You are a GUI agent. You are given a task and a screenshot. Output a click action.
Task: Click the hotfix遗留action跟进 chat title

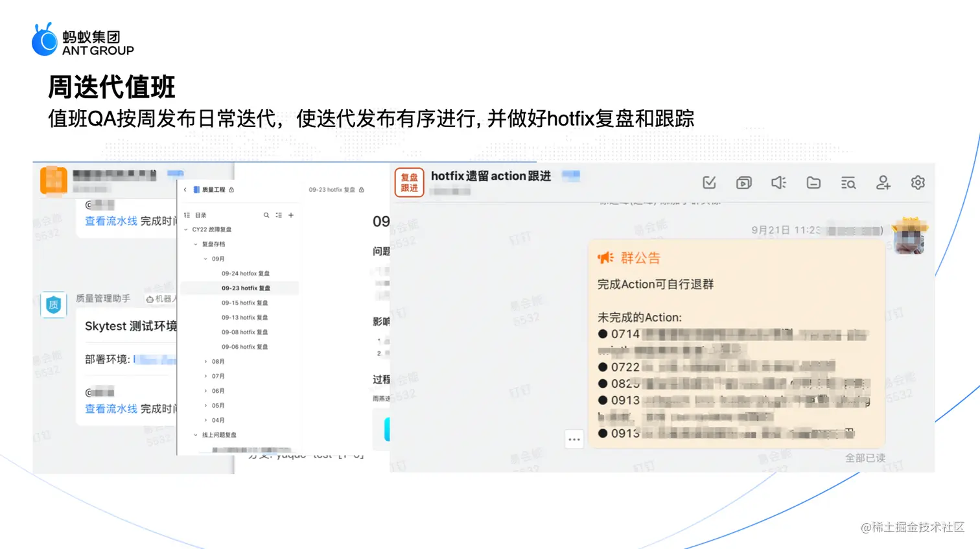tap(491, 176)
